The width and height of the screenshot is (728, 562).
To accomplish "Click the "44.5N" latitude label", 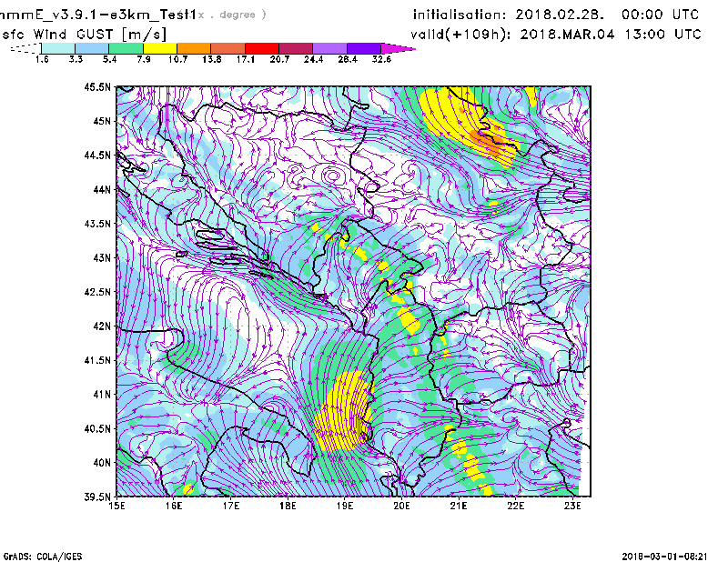I will (97, 156).
